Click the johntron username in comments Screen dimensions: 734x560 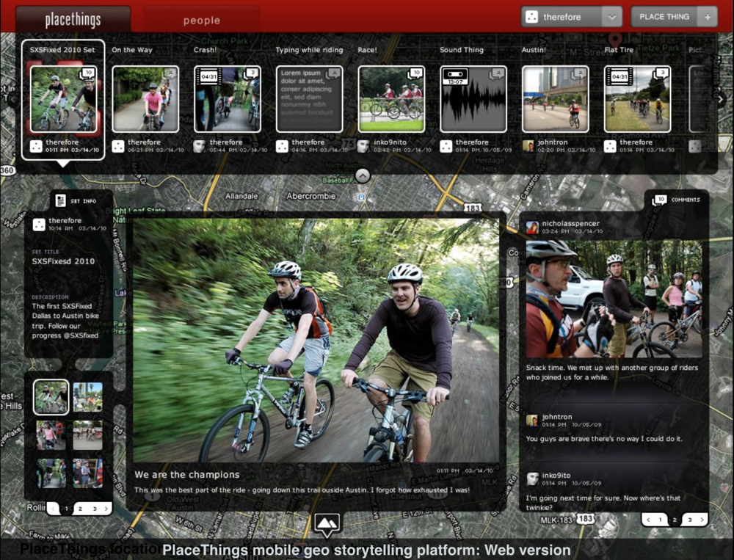556,417
